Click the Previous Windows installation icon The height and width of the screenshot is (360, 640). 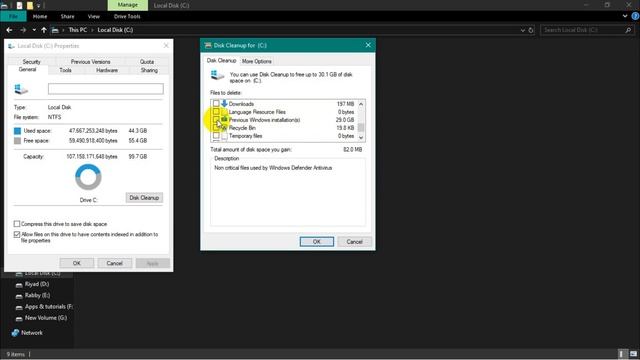click(x=224, y=120)
